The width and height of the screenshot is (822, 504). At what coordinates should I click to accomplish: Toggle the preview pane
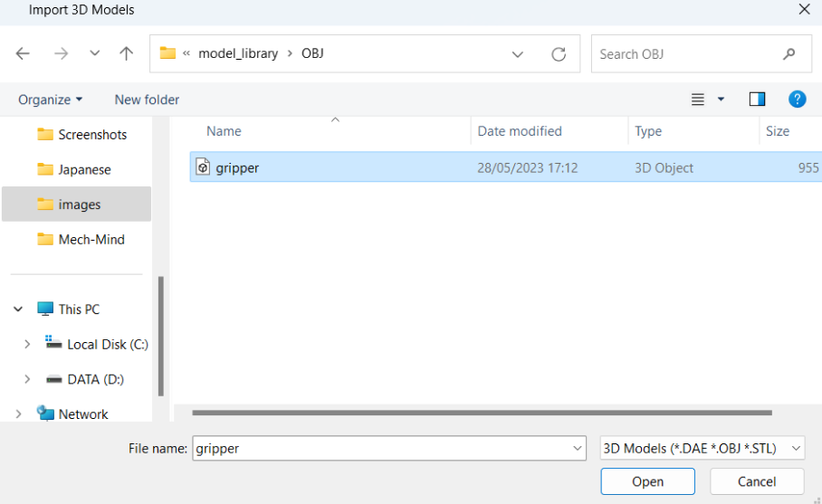pos(757,99)
